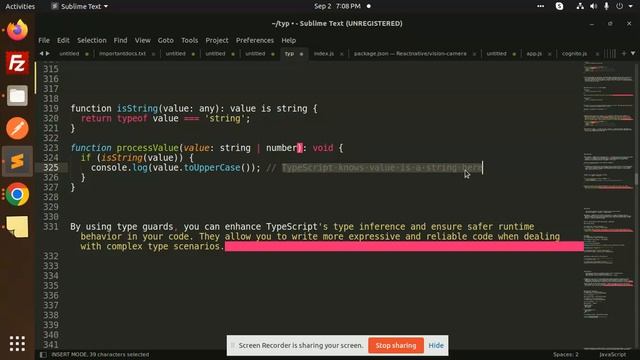
Task: Open Firefox from the dock
Action: 17,30
